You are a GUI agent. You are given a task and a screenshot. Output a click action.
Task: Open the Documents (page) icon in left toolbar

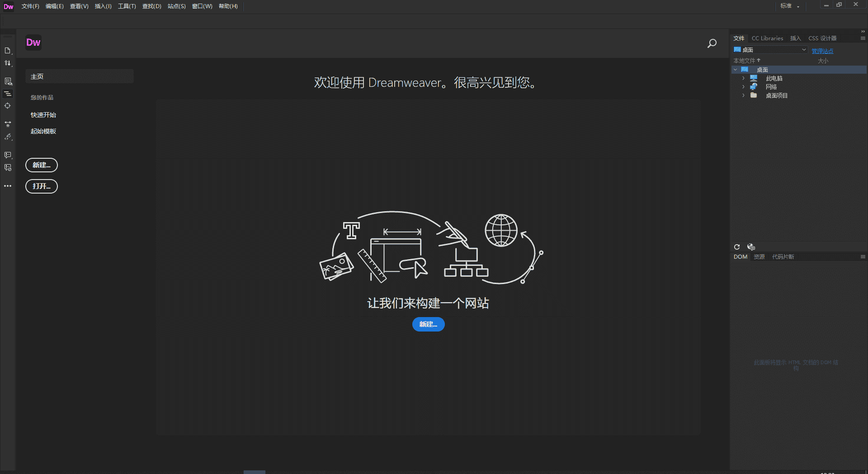coord(8,51)
